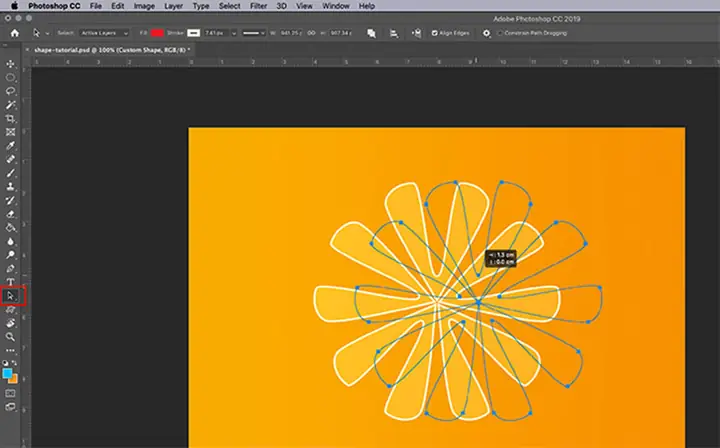
Task: Select the History Brush tool
Action: 10,201
